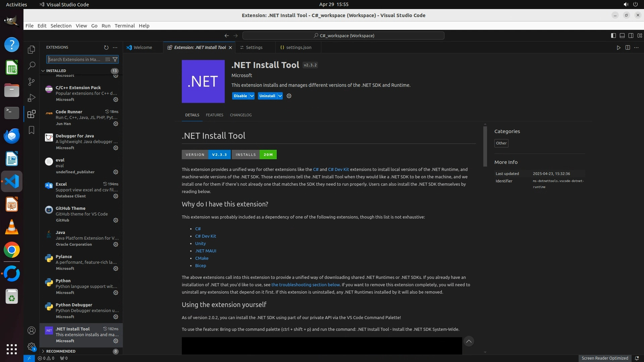Image resolution: width=644 pixels, height=362 pixels.
Task: Click the readme vertical scrollbar thumb
Action: tap(485, 146)
